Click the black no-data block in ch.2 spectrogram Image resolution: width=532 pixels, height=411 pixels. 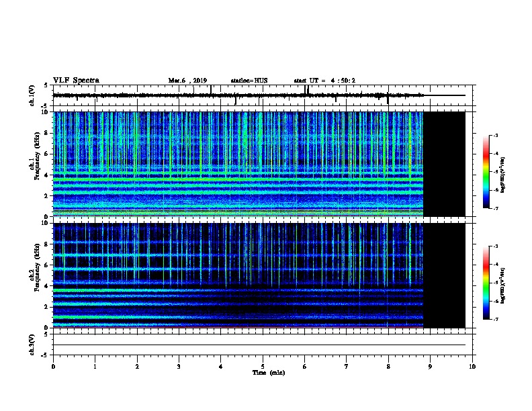point(444,275)
